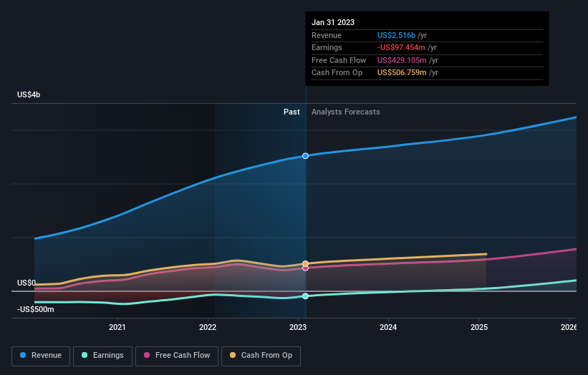Click the pink Free Cash Flow data point
588x375 pixels.
coord(306,268)
